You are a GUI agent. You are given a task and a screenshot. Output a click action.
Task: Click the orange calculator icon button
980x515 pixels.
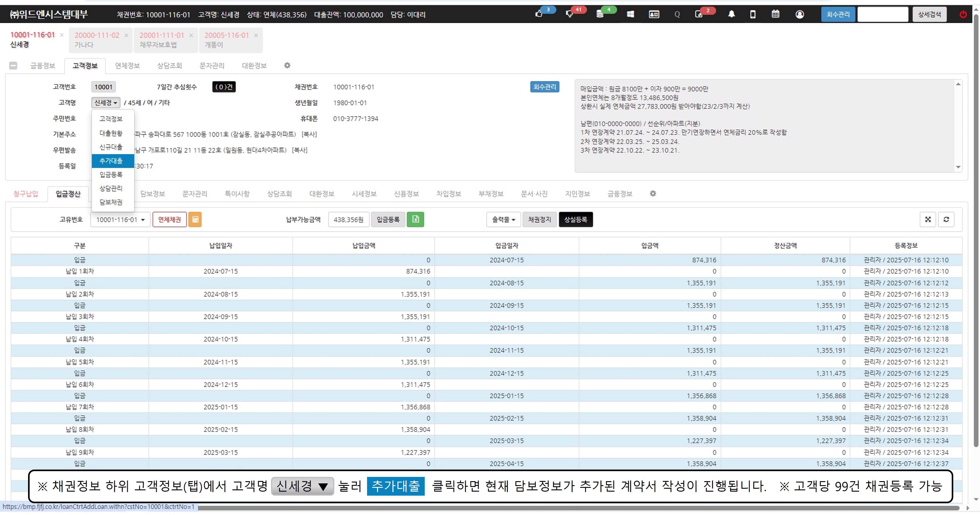[195, 220]
